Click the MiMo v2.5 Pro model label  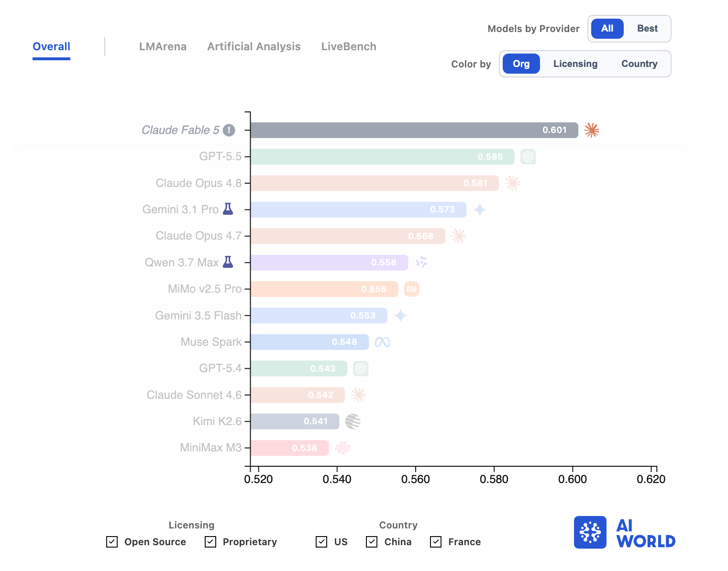205,289
